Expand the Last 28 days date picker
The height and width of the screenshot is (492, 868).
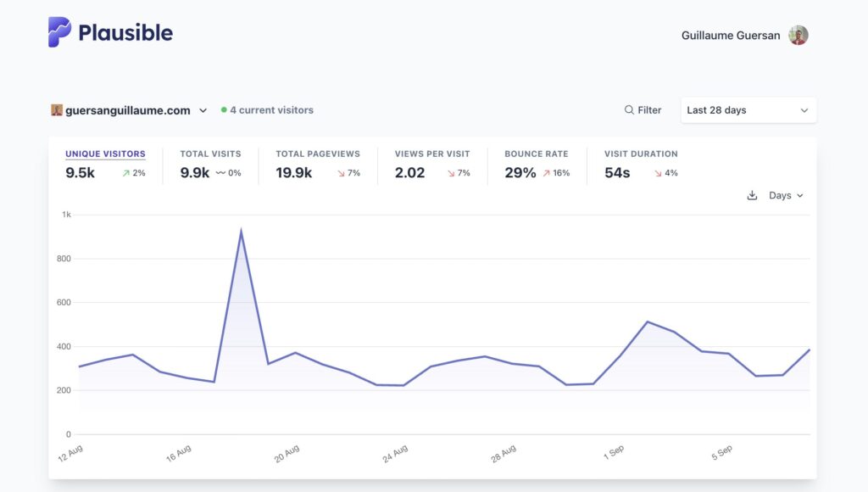pyautogui.click(x=748, y=110)
